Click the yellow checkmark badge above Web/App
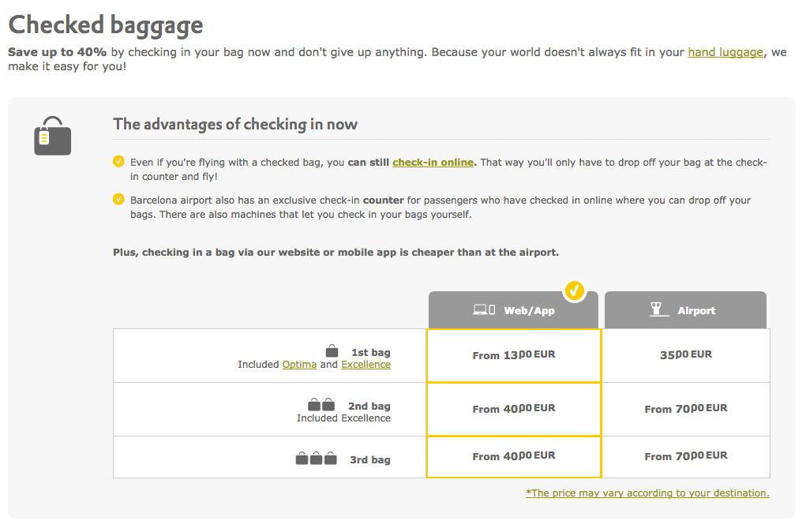Viewport: 806px width, 532px height. click(x=574, y=291)
